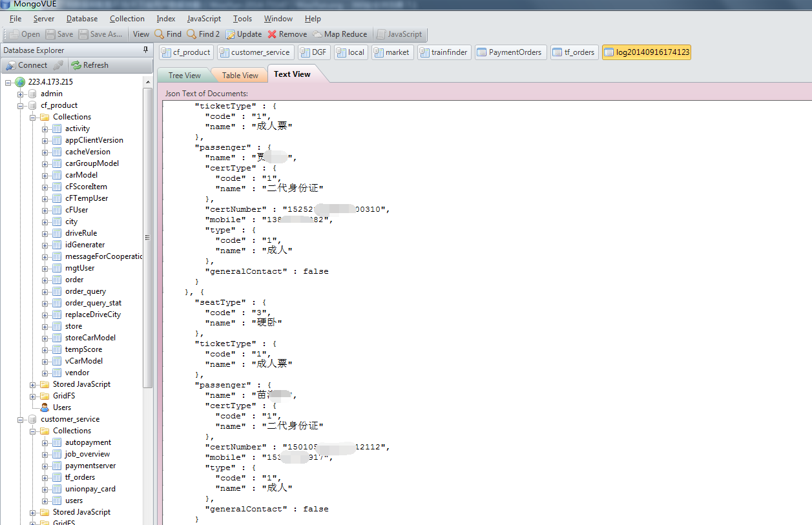Image resolution: width=812 pixels, height=525 pixels.
Task: Select the unionpay_card collection
Action: point(90,489)
